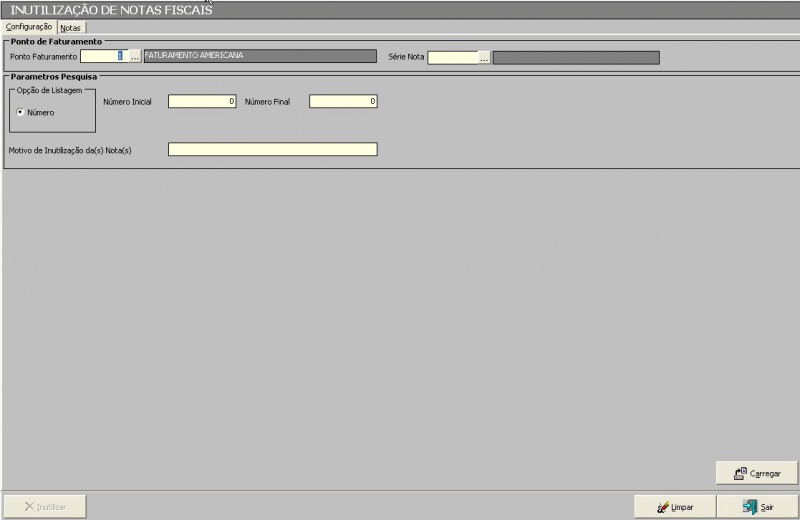Viewport: 800px width, 520px height.
Task: Open the Ponto Faturamento lookup ellipsis button
Action: (x=135, y=58)
